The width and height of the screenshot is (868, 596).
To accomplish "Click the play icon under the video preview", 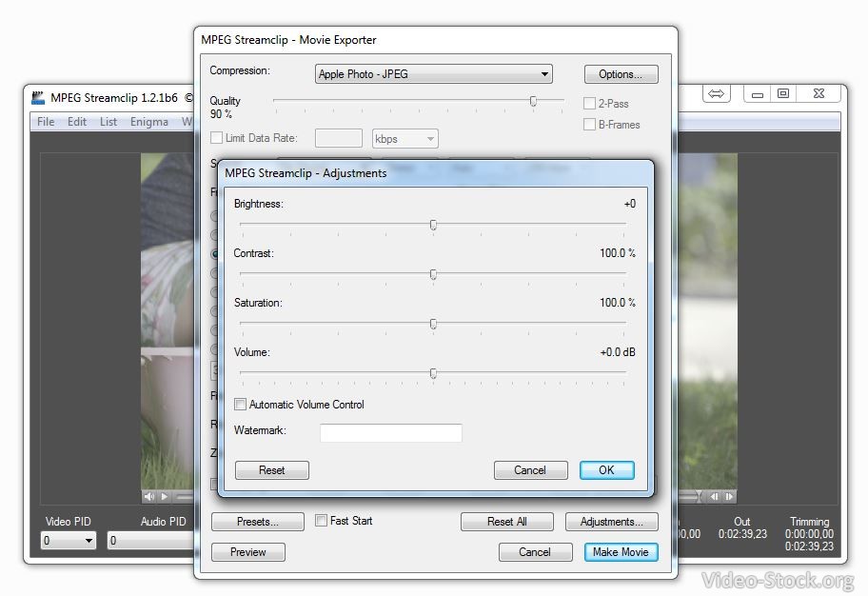I will pos(165,497).
